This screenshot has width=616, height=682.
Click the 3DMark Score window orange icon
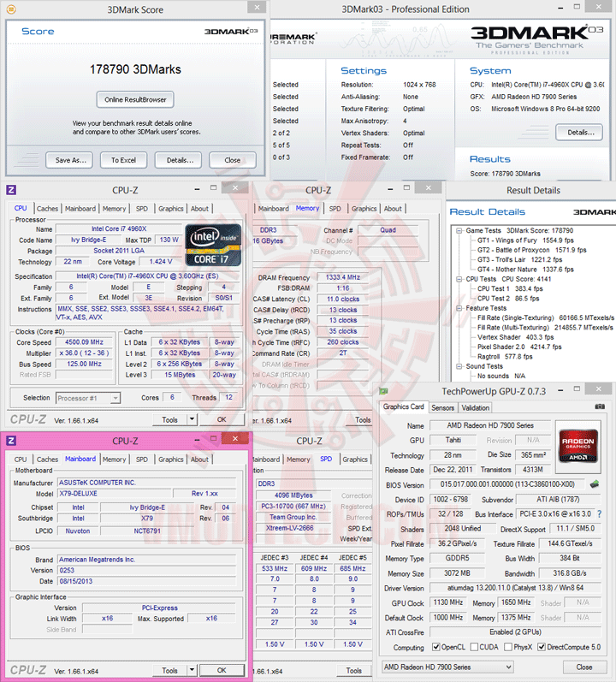coord(11,9)
